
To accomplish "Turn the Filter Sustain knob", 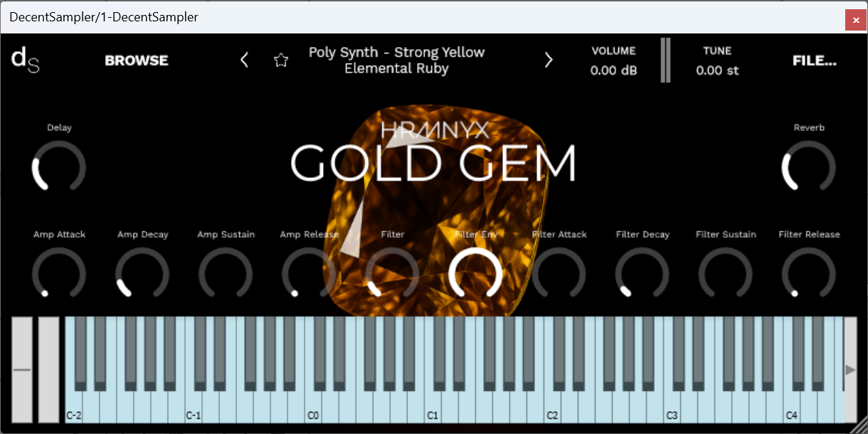I will click(x=726, y=275).
